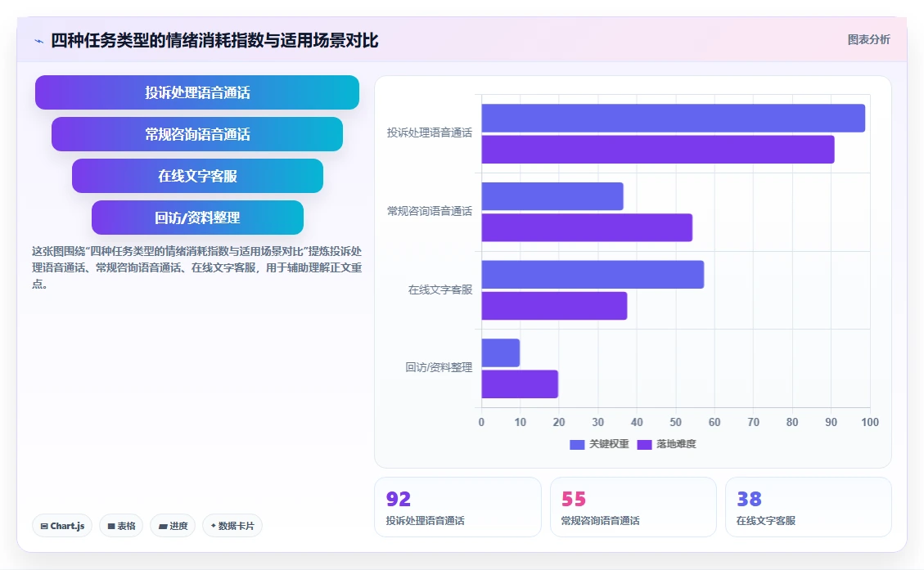Select the 常规咨询语音通话 funnel pill
This screenshot has width=924, height=570.
[x=196, y=134]
